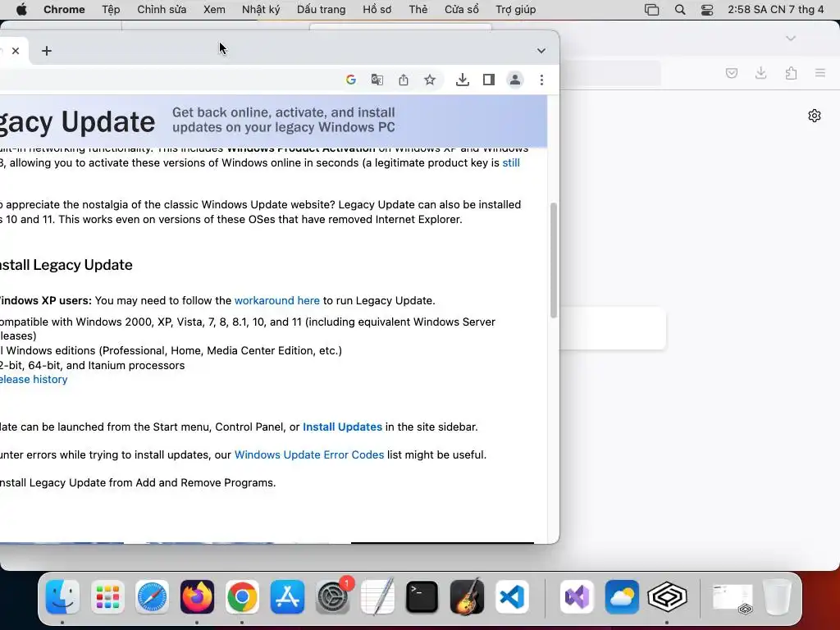The image size is (840, 630).
Task: Open the Cửa sổ menu
Action: tap(462, 10)
